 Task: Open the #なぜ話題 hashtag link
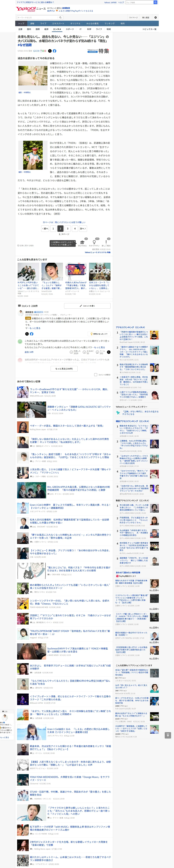(25, 45)
